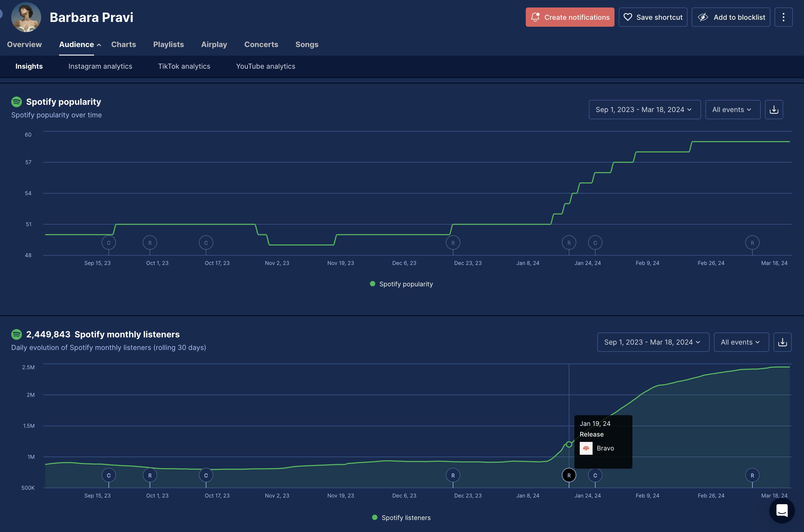Click the Spotify logo beside monthly listeners
Screen dimensions: 804x532
point(17,334)
